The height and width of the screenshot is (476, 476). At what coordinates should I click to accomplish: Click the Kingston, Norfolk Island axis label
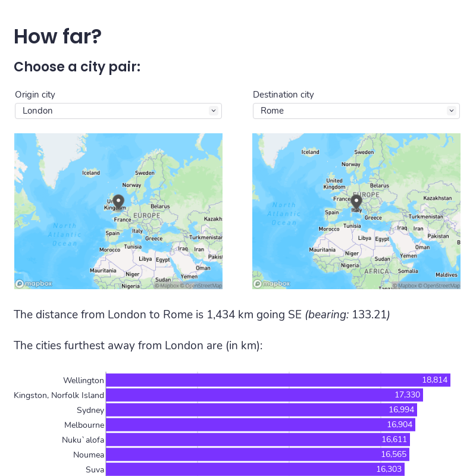coord(59,395)
